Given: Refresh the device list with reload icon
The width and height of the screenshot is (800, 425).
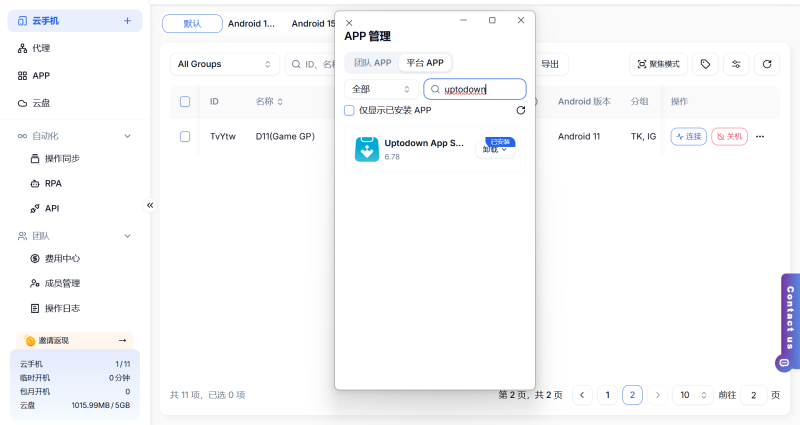Looking at the screenshot, I should pos(766,64).
